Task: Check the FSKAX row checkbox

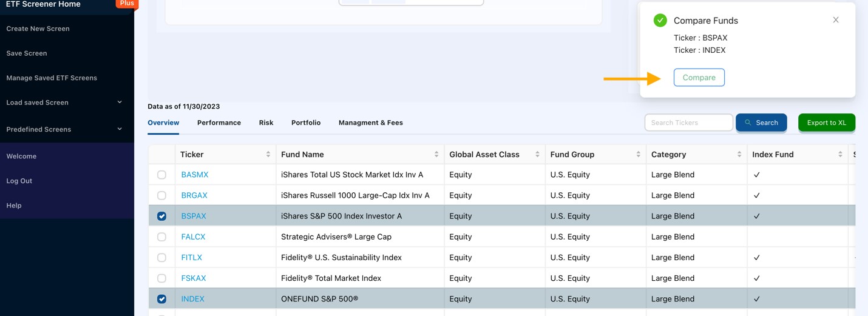Action: coord(161,278)
